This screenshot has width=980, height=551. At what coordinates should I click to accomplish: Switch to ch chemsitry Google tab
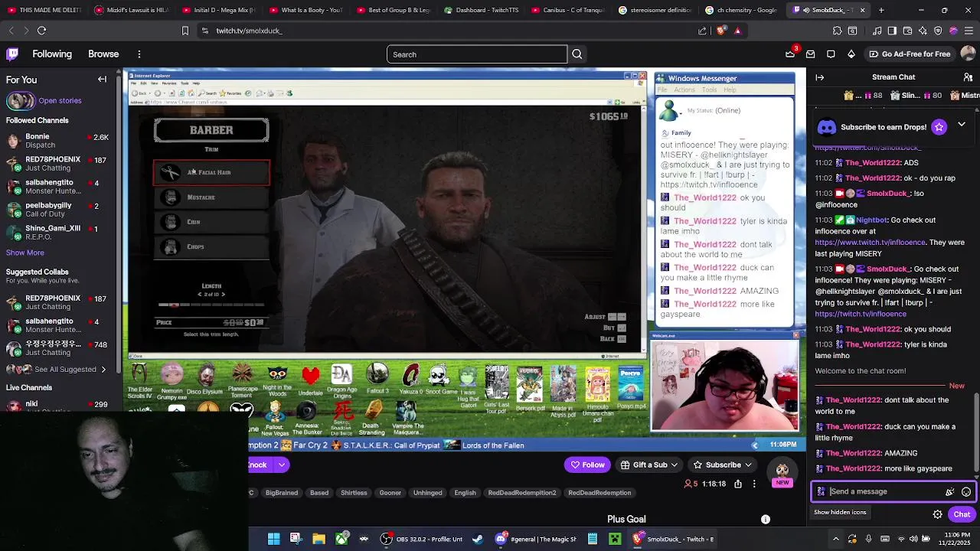point(742,10)
